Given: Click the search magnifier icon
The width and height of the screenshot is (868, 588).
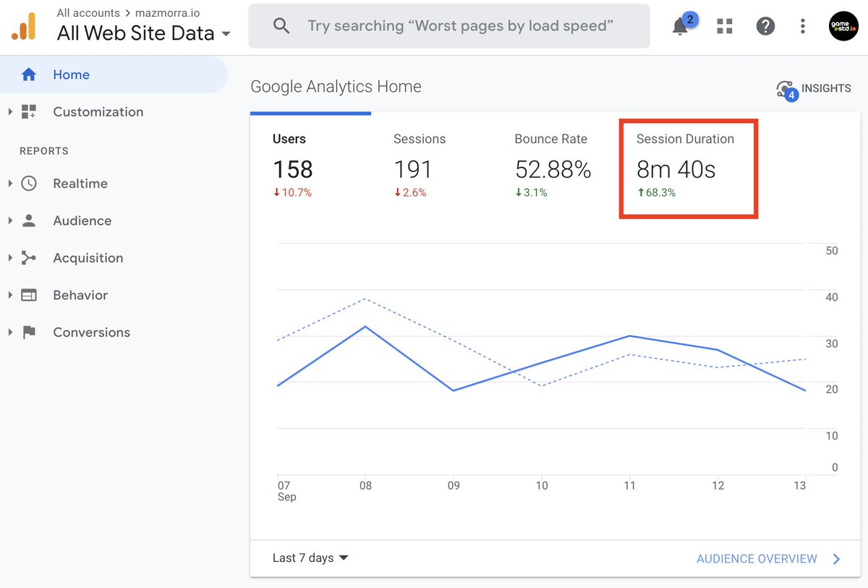Looking at the screenshot, I should pyautogui.click(x=281, y=26).
